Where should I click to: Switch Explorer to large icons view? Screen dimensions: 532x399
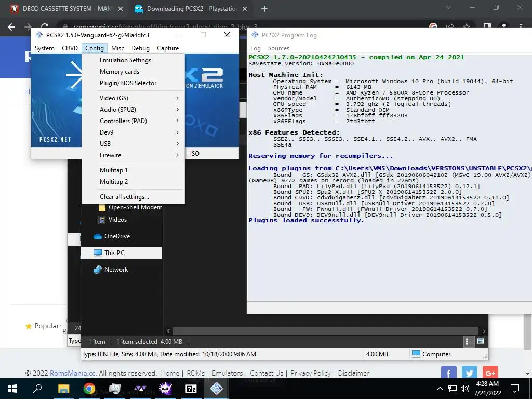click(x=481, y=341)
